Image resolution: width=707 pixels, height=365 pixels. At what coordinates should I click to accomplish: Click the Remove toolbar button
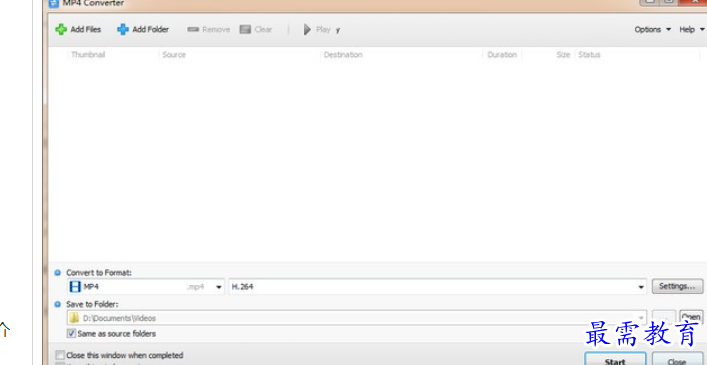[208, 30]
